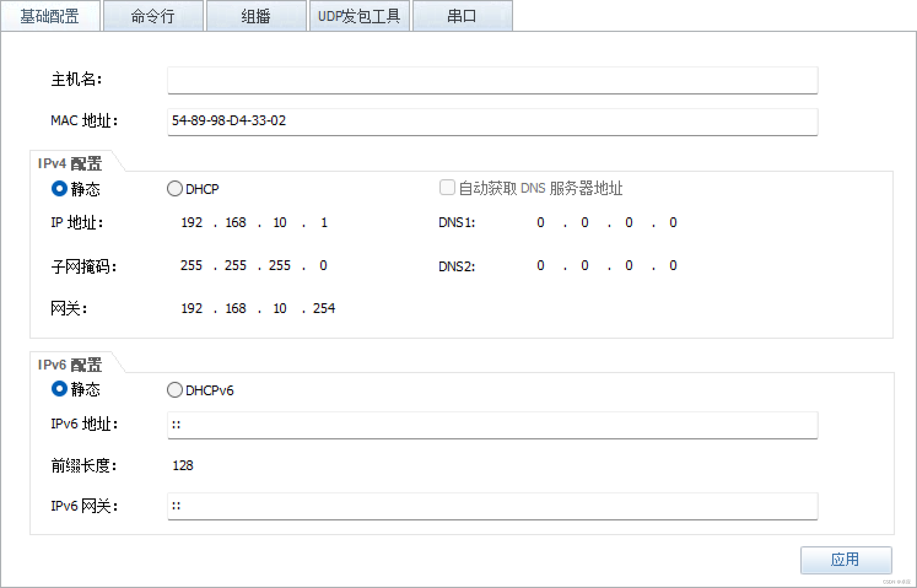Click last octet of IP 地址 field
The width and height of the screenshot is (917, 588).
pos(324,223)
